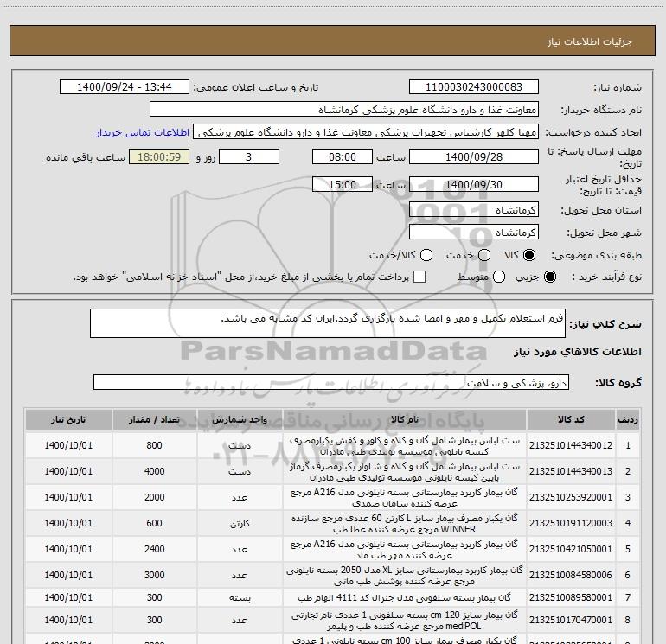
Task: Click the response deadline date 1400/09/28
Action: 474,156
